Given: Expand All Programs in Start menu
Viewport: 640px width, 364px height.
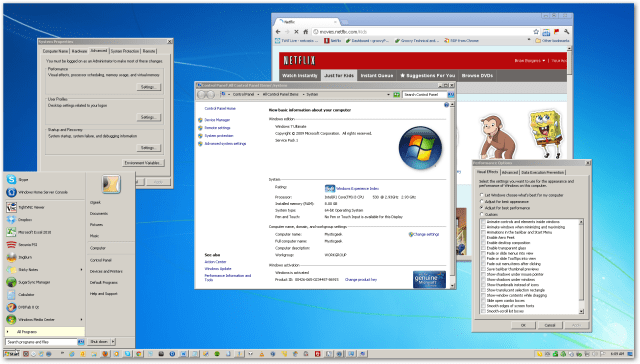Looking at the screenshot, I should [45, 332].
